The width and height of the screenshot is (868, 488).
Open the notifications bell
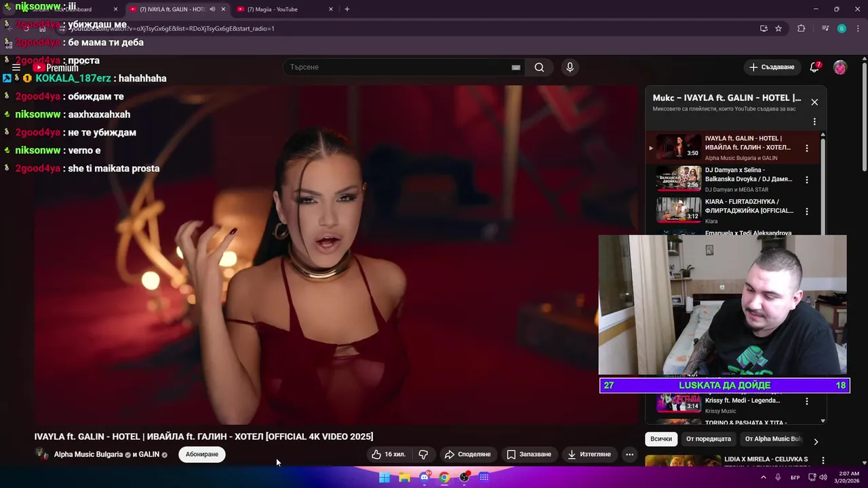coord(814,67)
